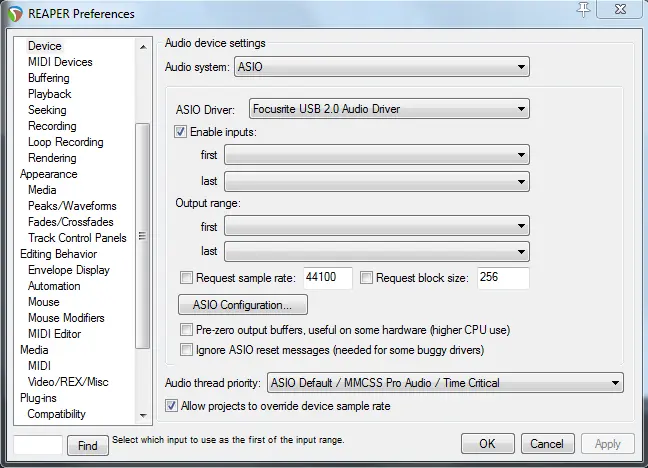Click the sidebar scroll-down arrow
The width and height of the screenshot is (648, 468).
(x=143, y=415)
